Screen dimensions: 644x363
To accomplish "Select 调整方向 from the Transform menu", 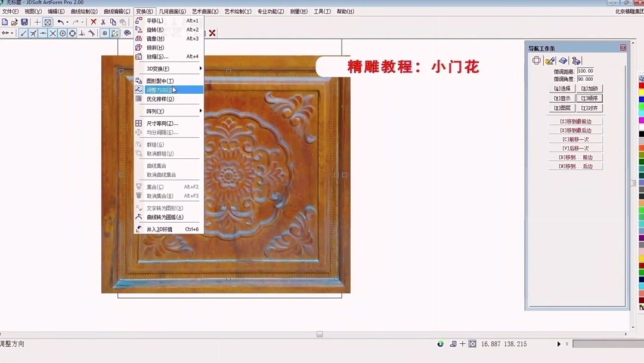I will [x=164, y=89].
